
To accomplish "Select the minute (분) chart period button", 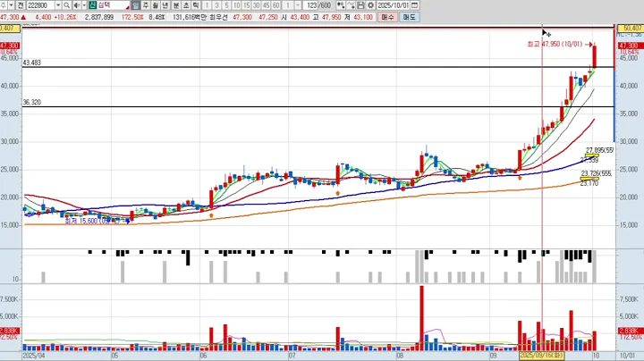I will pos(176,5).
